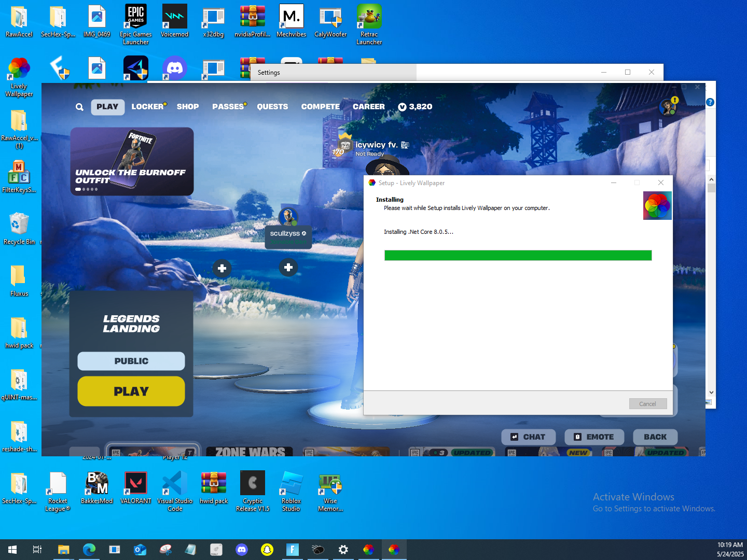Open the FilterKeysS... desktop icon
This screenshot has height=560, width=747.
click(19, 177)
